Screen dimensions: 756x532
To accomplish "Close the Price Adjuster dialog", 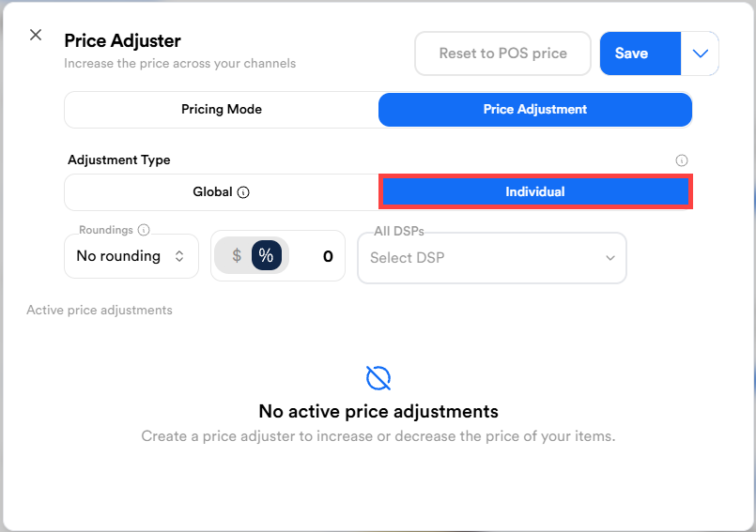I will point(36,35).
